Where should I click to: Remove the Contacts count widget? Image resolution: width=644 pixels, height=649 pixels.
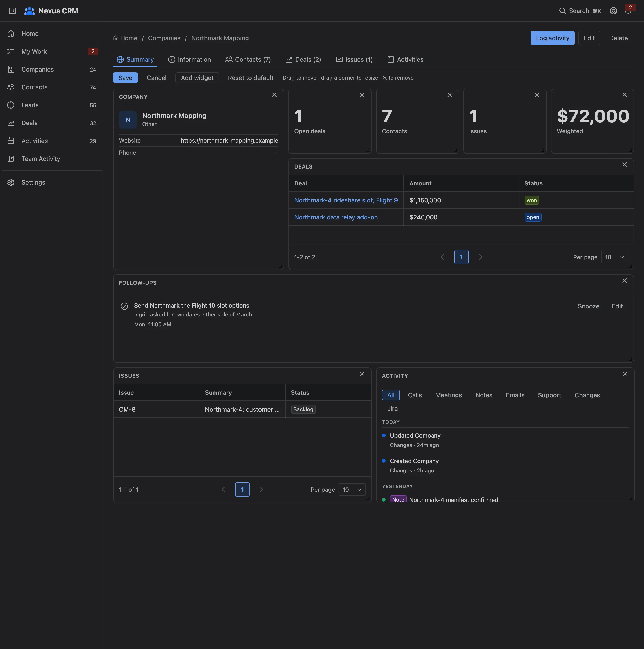450,95
